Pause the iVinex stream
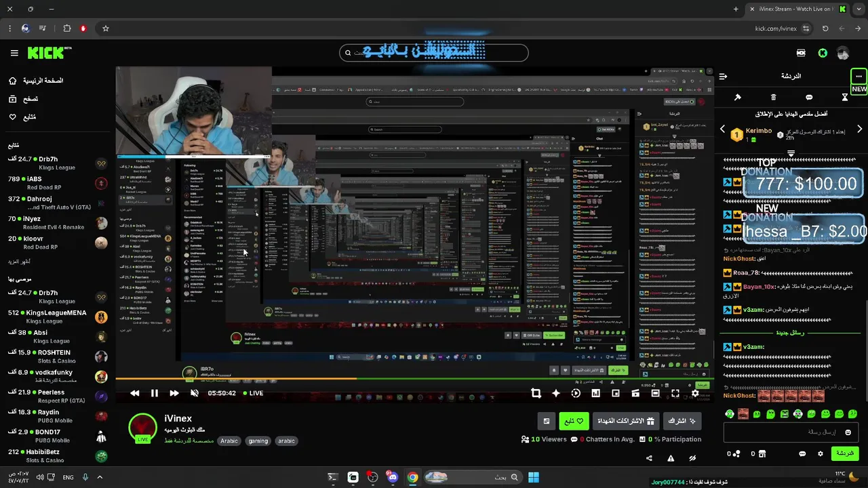 point(154,393)
